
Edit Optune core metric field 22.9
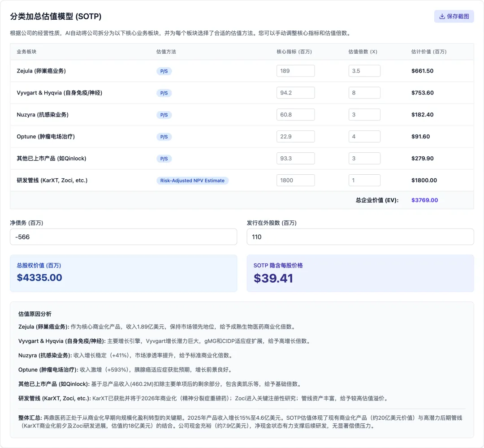(x=295, y=136)
